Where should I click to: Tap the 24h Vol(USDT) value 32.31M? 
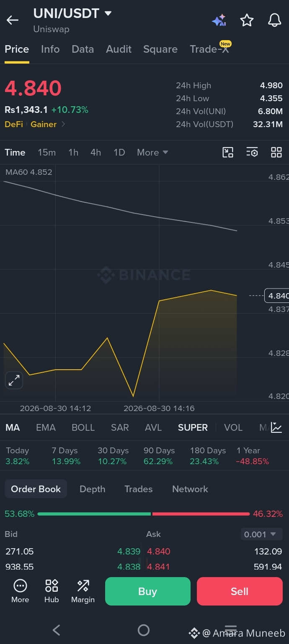(268, 124)
